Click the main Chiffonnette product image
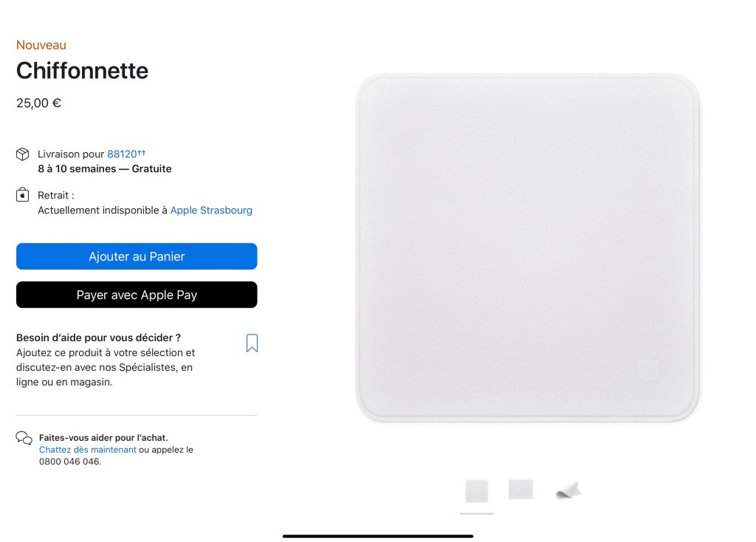 click(527, 248)
